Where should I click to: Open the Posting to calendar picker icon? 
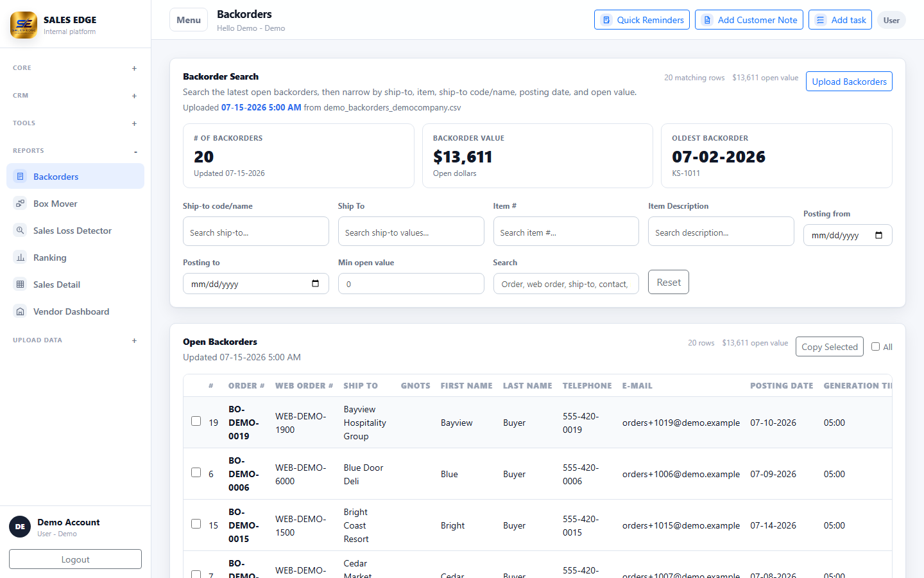tap(315, 283)
